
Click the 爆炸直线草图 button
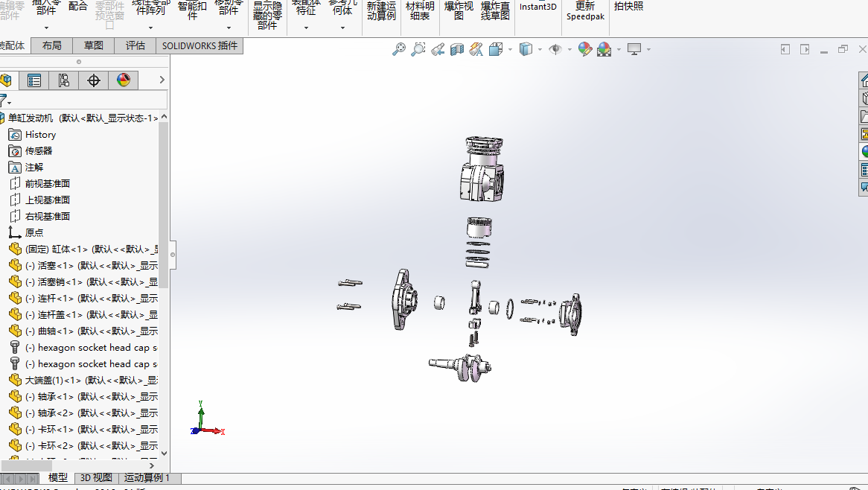click(x=495, y=11)
